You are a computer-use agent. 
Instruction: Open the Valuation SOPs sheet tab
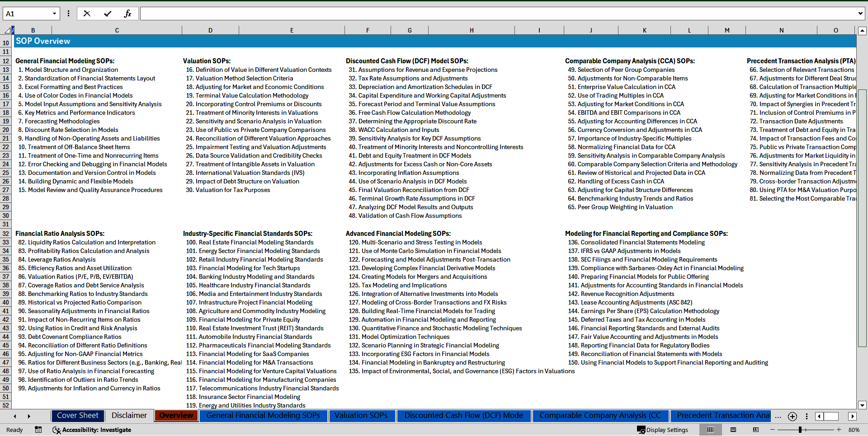click(x=361, y=416)
